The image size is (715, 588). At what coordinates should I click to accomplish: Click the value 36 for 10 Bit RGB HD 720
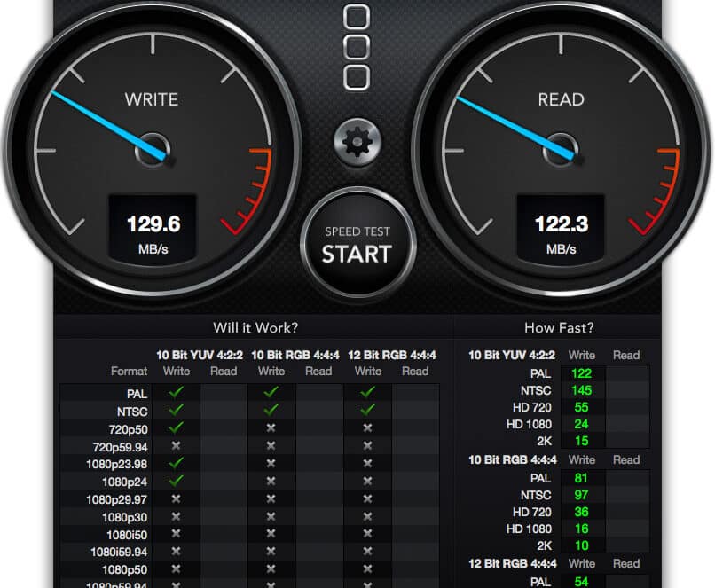tap(581, 512)
